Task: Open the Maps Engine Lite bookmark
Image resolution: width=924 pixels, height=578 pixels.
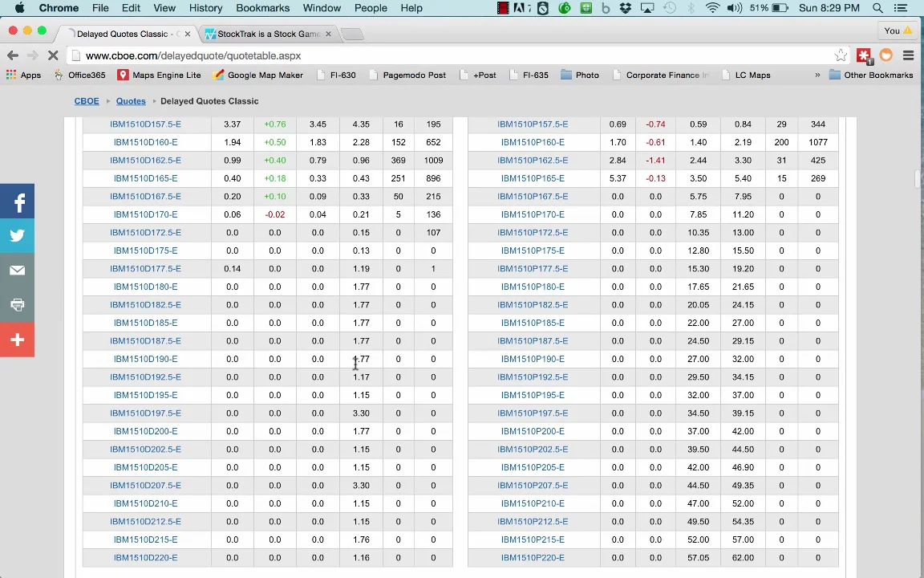Action: [x=159, y=75]
